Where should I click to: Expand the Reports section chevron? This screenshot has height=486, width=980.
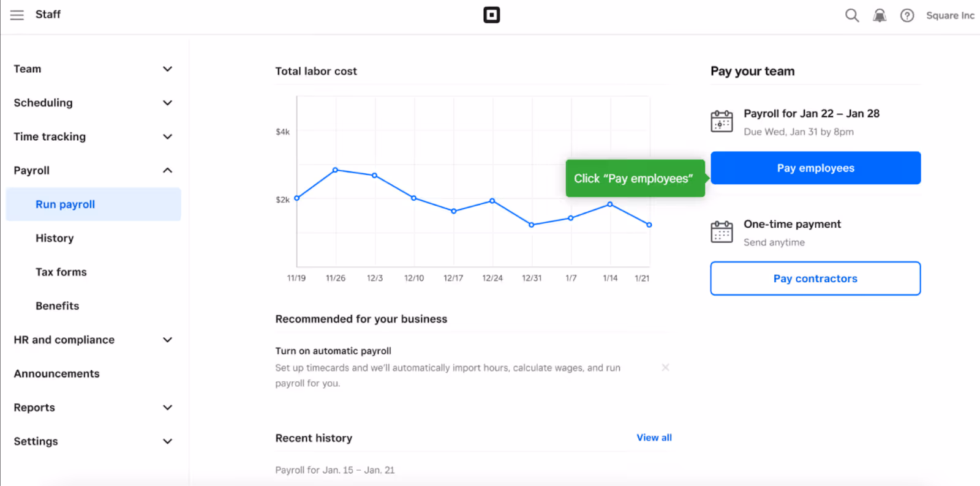click(167, 408)
